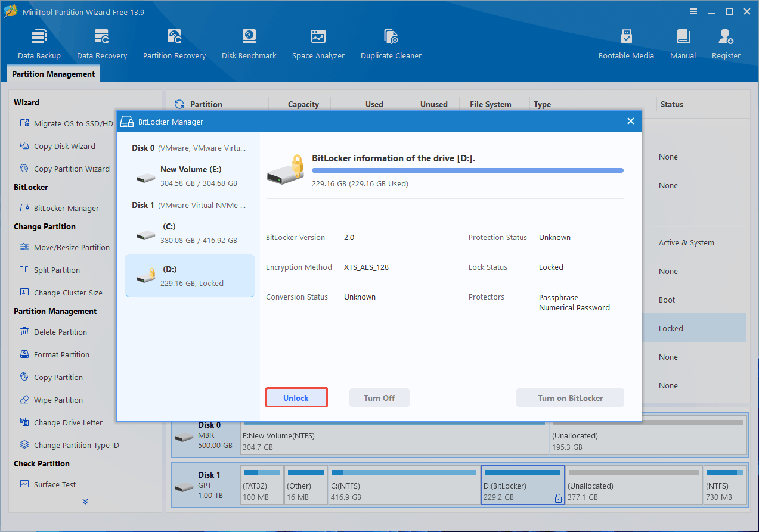Expand sidebar with double chevron arrow
This screenshot has height=532, width=759.
coord(85,502)
